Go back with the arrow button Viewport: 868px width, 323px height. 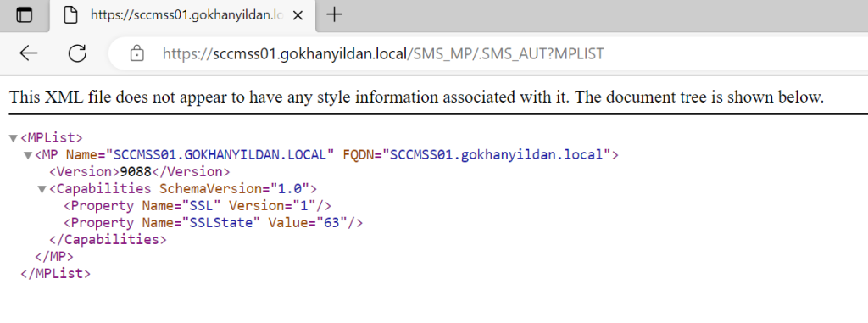point(28,53)
